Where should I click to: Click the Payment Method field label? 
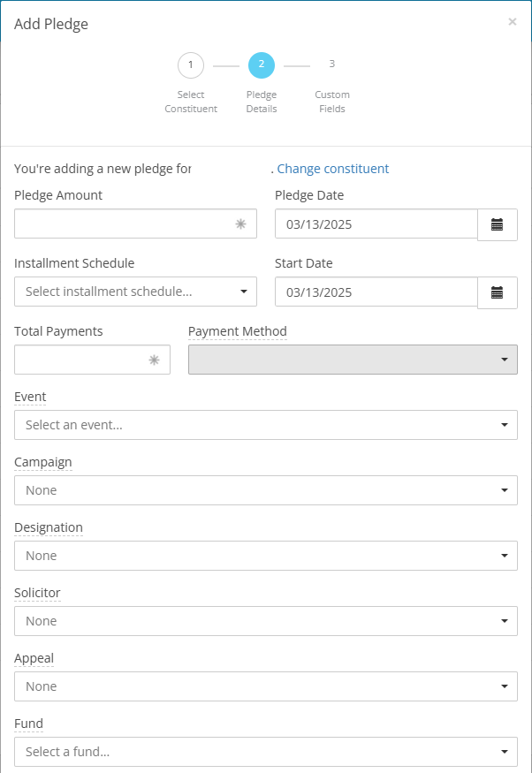237,331
